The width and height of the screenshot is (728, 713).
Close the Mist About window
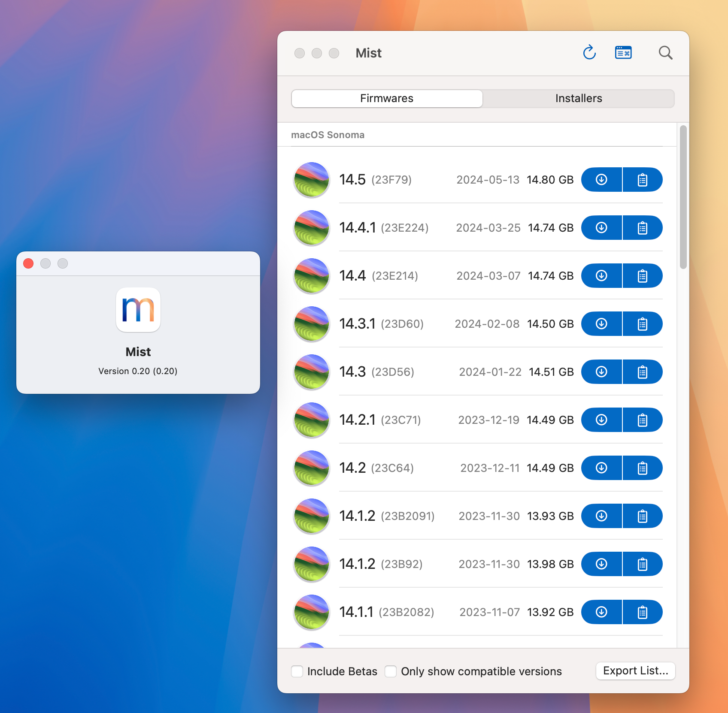[28, 263]
